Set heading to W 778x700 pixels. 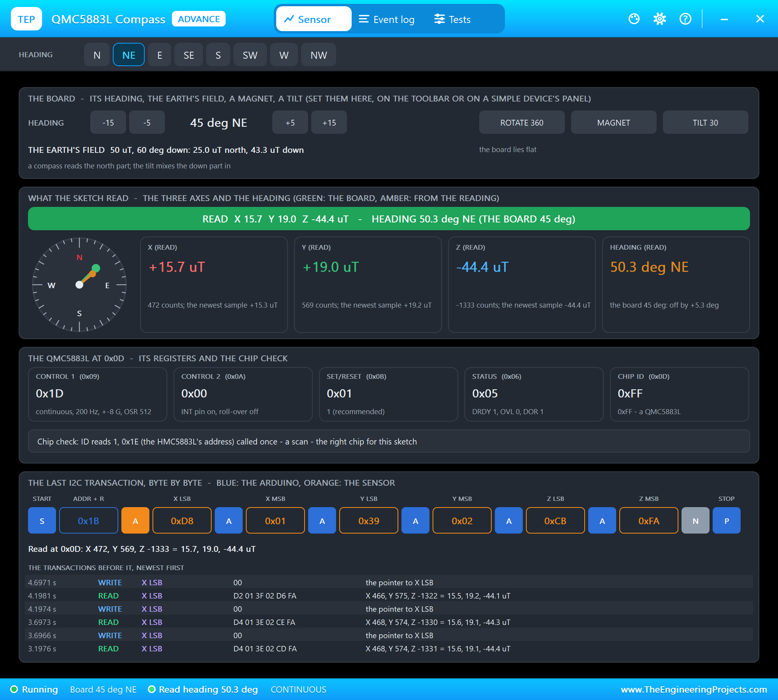(284, 55)
